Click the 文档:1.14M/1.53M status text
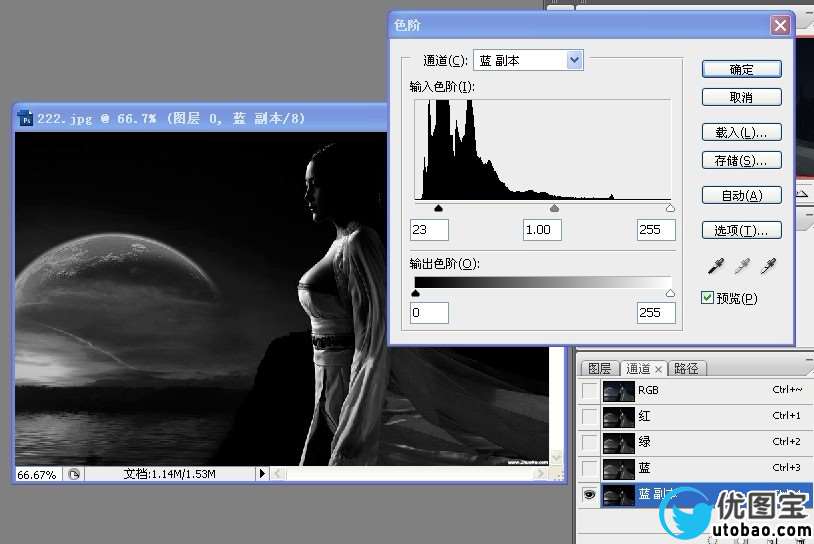This screenshot has height=544, width=814. click(169, 474)
